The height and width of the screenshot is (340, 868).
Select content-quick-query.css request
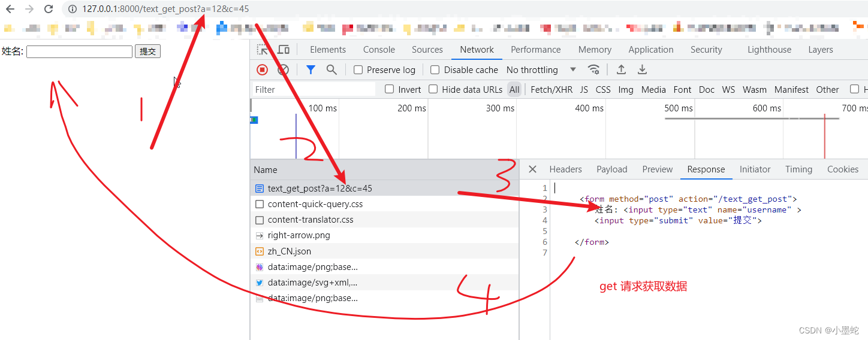[385, 204]
